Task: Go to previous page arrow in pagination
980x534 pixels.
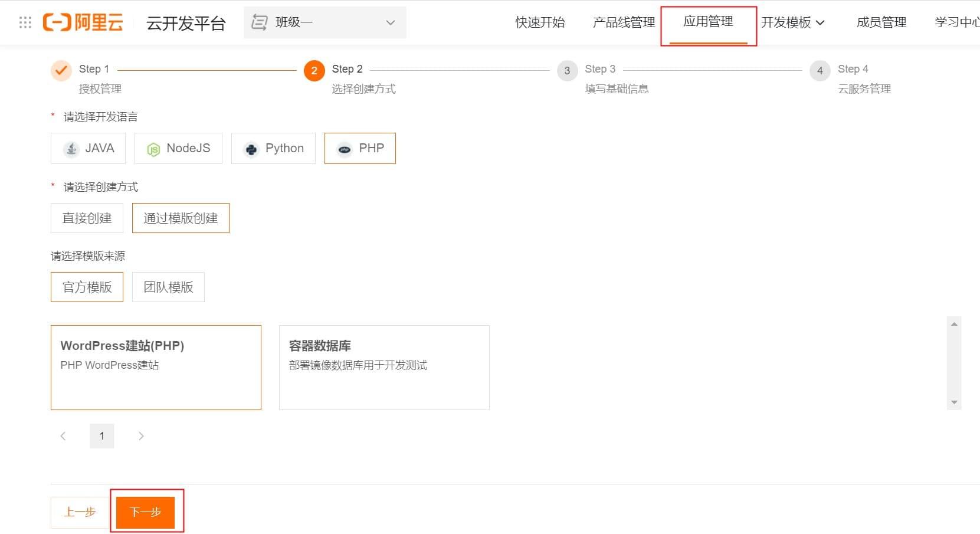Action: pyautogui.click(x=63, y=436)
